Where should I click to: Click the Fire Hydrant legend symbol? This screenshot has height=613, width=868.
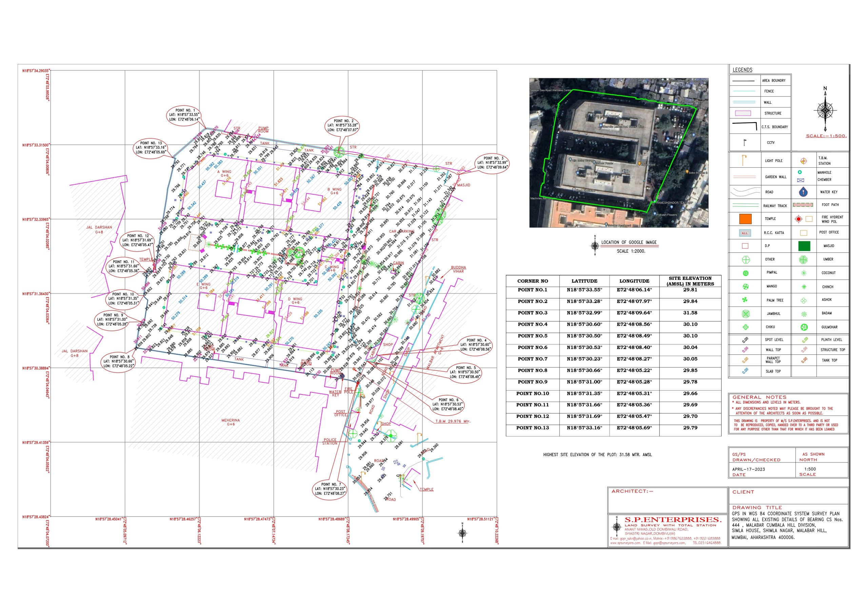point(798,219)
